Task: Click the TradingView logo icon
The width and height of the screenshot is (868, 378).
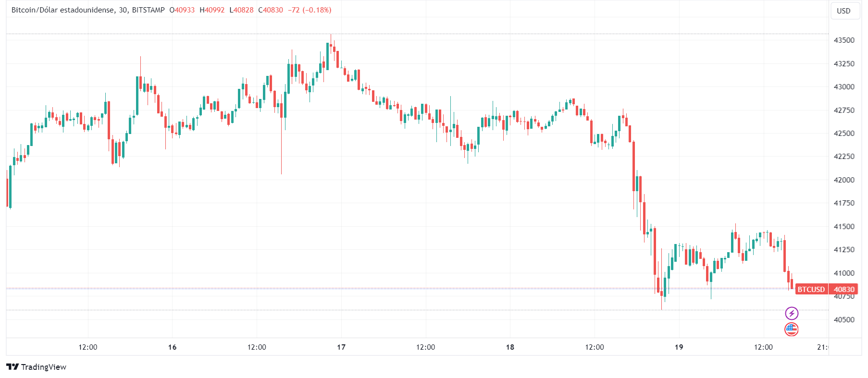Action: click(x=12, y=367)
